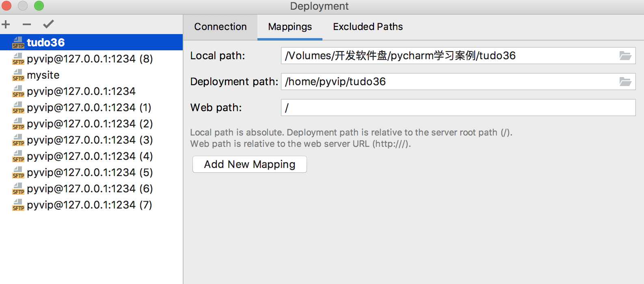This screenshot has height=284, width=644.
Task: Select server pyvip@127.0.0.1:1234 (8)
Action: pos(91,59)
